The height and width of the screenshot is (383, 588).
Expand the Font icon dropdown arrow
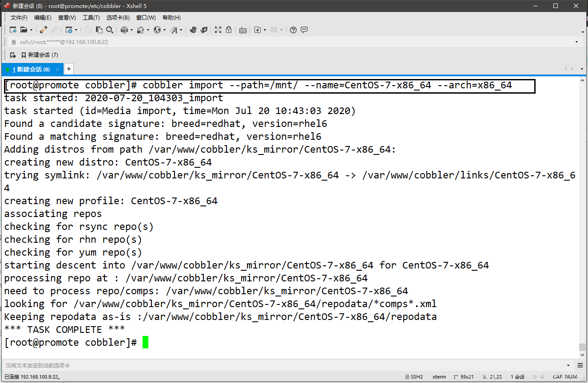coord(181,30)
